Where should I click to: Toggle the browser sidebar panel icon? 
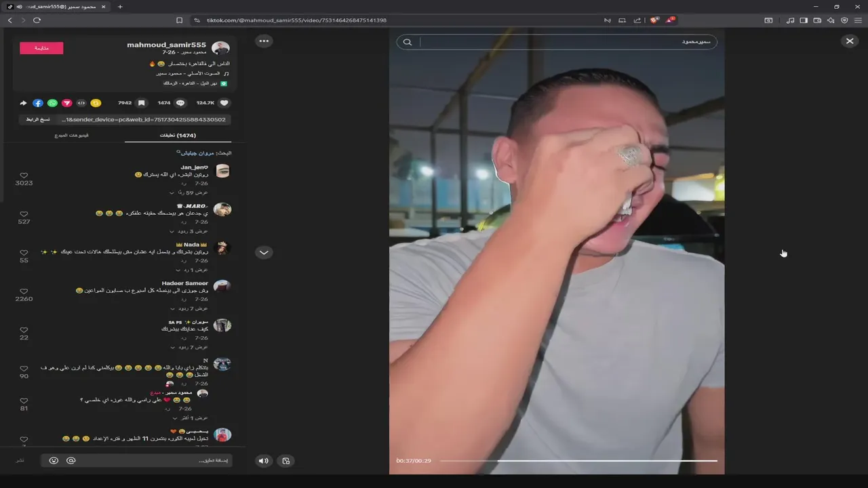coord(804,20)
